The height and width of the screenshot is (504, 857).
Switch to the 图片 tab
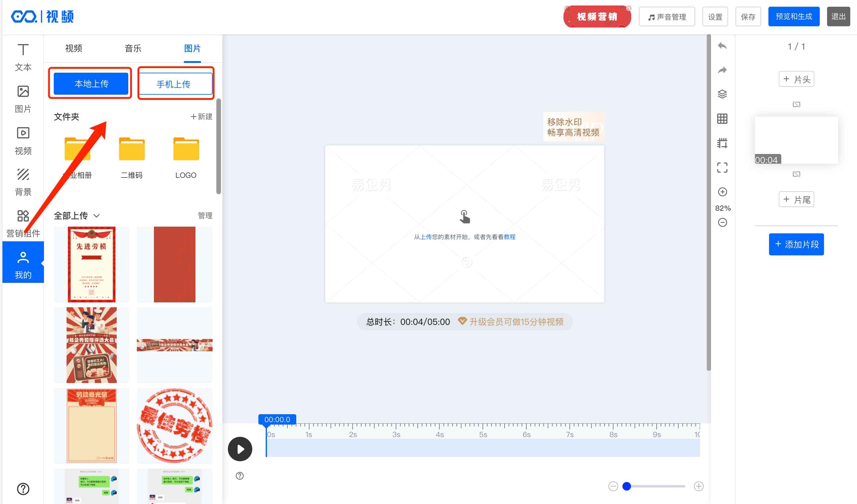(192, 48)
